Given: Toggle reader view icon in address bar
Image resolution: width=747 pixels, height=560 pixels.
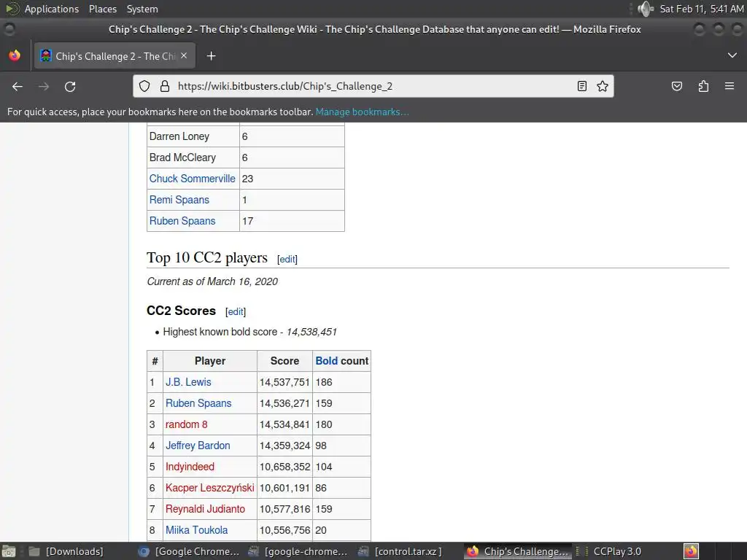Looking at the screenshot, I should [581, 86].
